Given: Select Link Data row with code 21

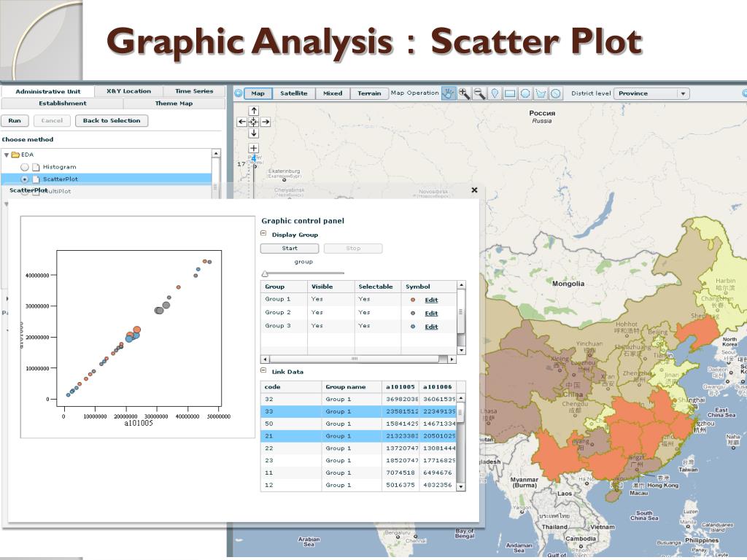Looking at the screenshot, I should [x=358, y=436].
